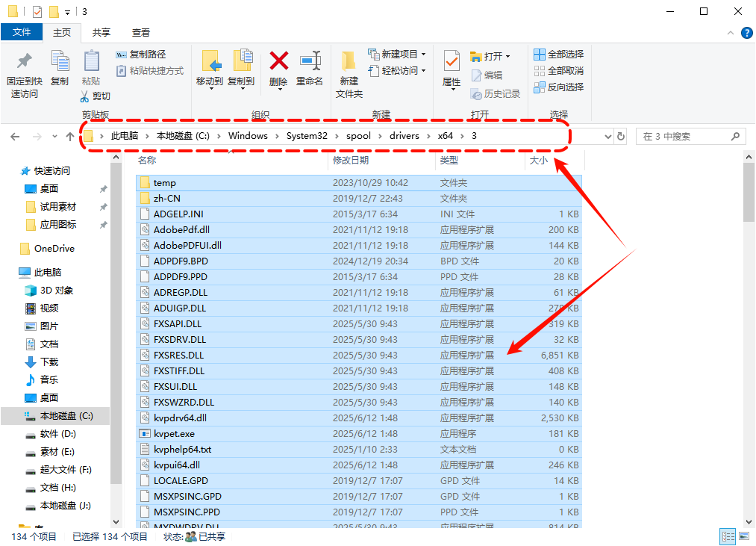Click the Delete (删除) red X icon
The image size is (756, 546).
[x=278, y=61]
